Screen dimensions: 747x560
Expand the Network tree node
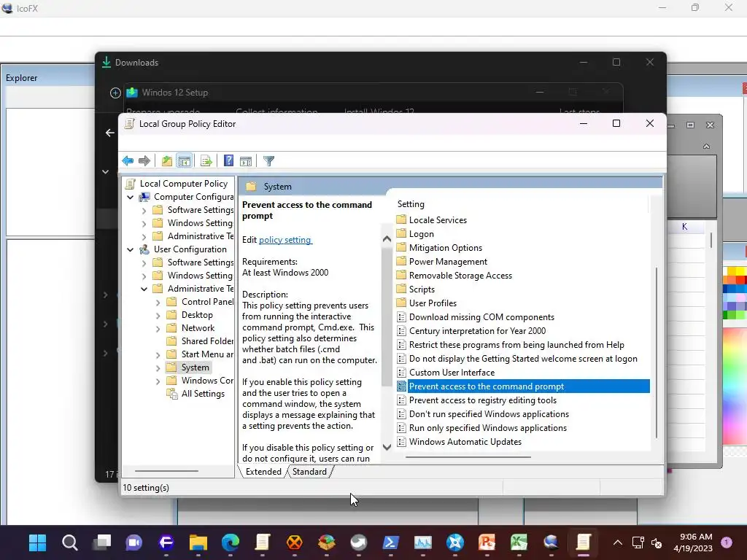158,328
